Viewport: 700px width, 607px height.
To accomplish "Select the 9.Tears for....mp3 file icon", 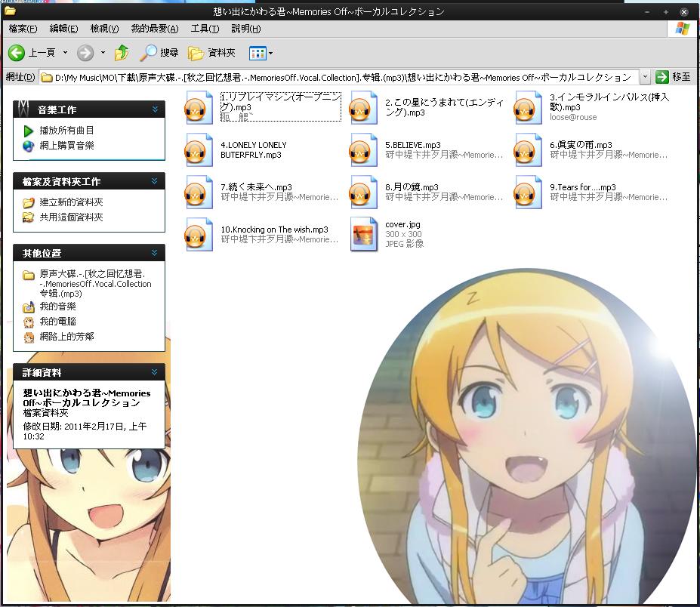I will (x=529, y=192).
